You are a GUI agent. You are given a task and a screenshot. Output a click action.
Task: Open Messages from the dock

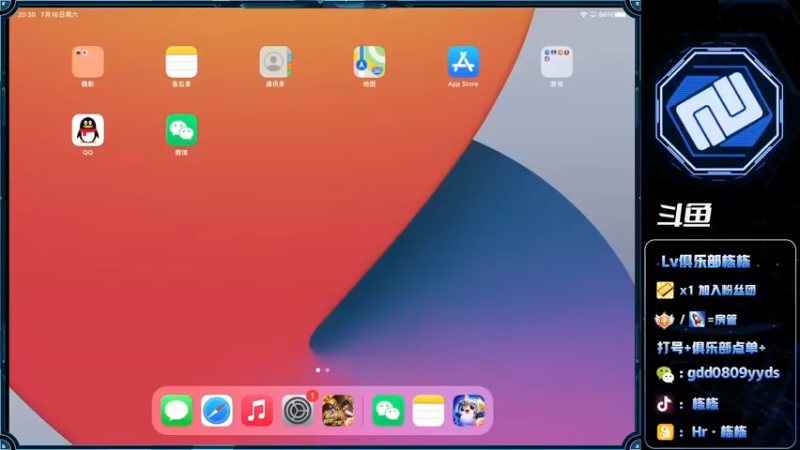pos(177,410)
